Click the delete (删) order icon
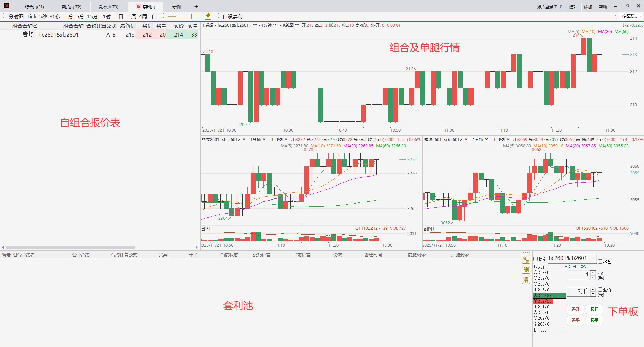This screenshot has width=644, height=347. point(526,269)
